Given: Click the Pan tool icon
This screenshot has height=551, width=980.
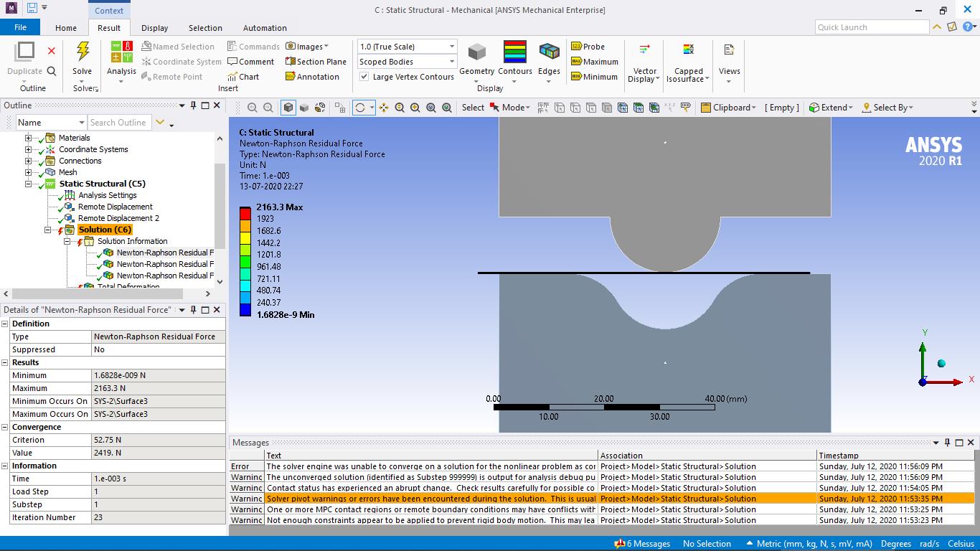Looking at the screenshot, I should click(x=384, y=108).
